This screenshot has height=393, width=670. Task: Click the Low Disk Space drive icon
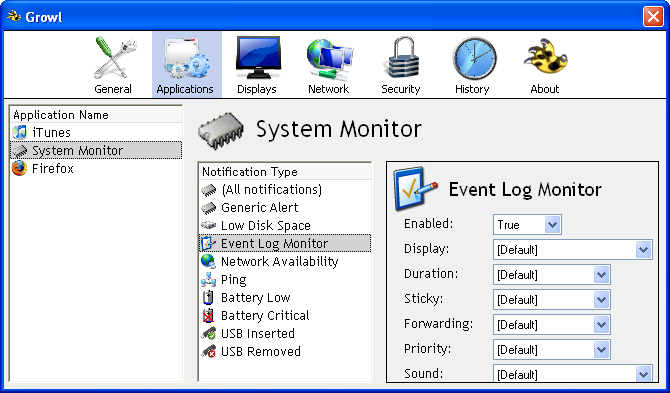[x=209, y=225]
